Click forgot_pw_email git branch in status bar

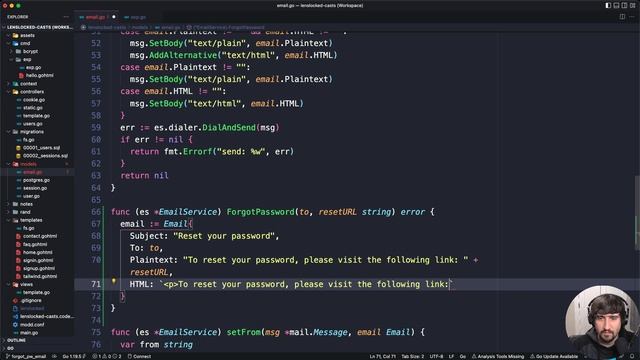point(26,356)
